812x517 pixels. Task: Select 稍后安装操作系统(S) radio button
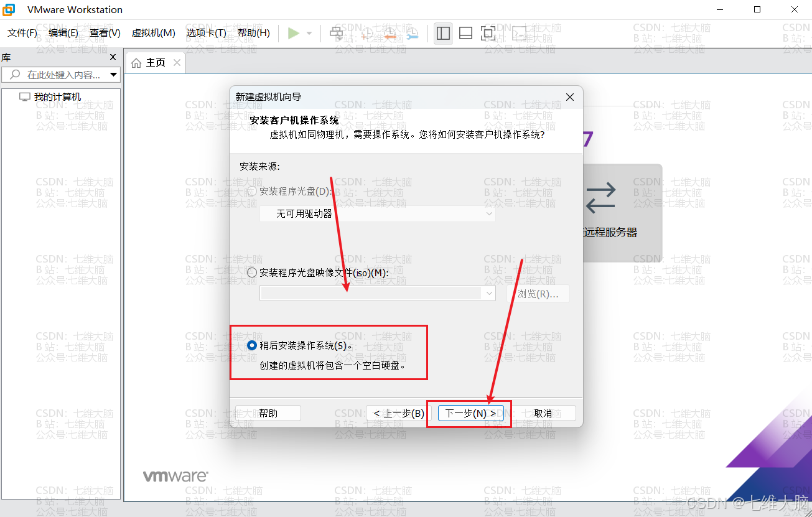click(252, 346)
